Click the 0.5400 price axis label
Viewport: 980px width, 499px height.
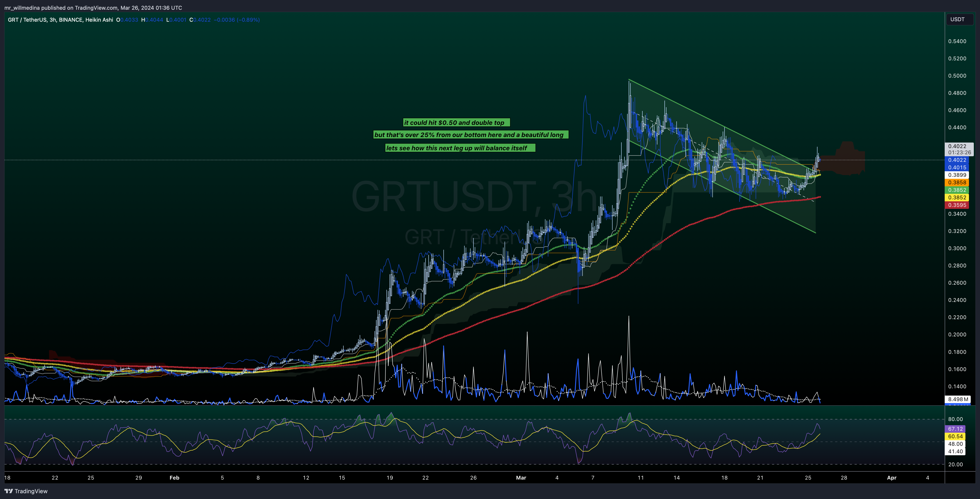pyautogui.click(x=957, y=41)
